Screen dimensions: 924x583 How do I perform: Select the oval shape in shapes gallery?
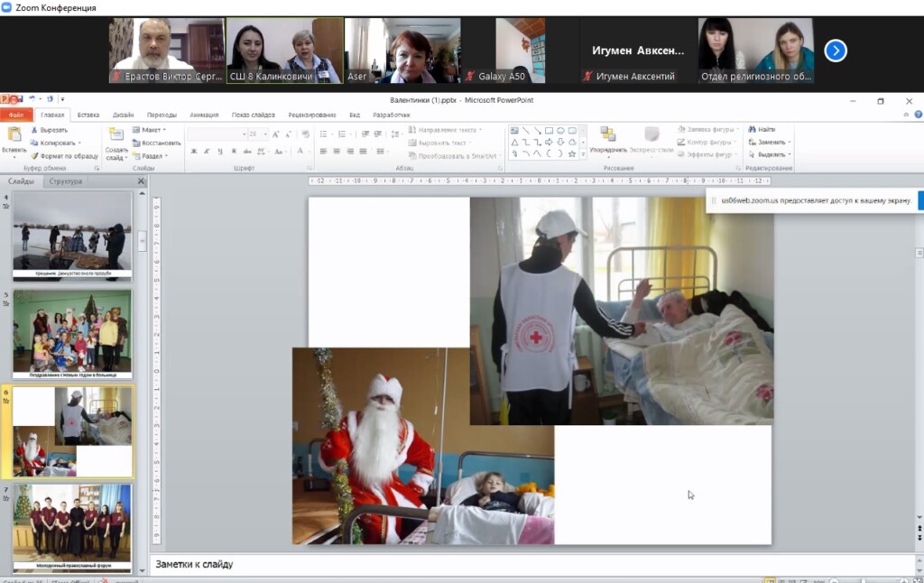[x=560, y=130]
